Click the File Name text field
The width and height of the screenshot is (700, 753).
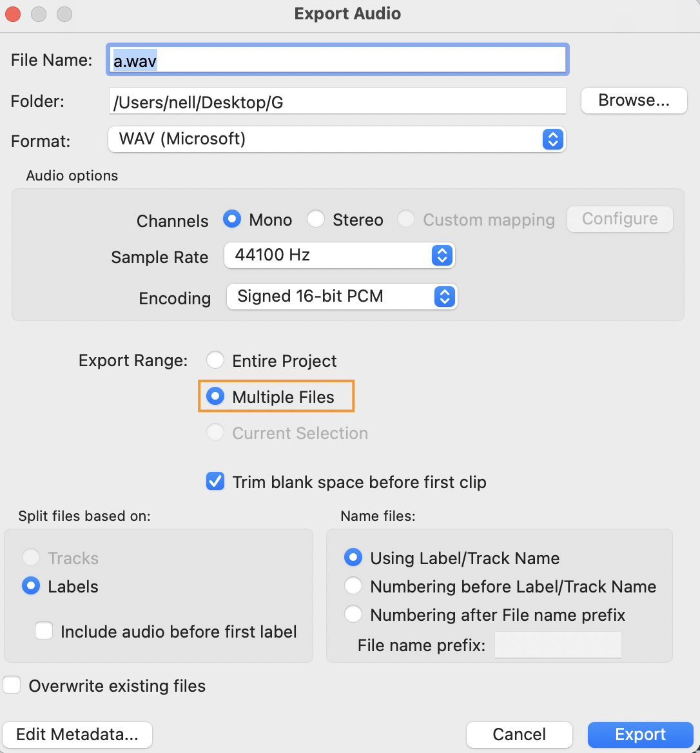click(x=336, y=60)
